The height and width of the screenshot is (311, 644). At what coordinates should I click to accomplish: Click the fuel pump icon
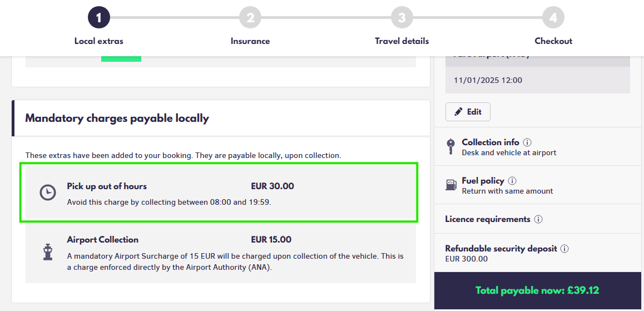pyautogui.click(x=451, y=185)
